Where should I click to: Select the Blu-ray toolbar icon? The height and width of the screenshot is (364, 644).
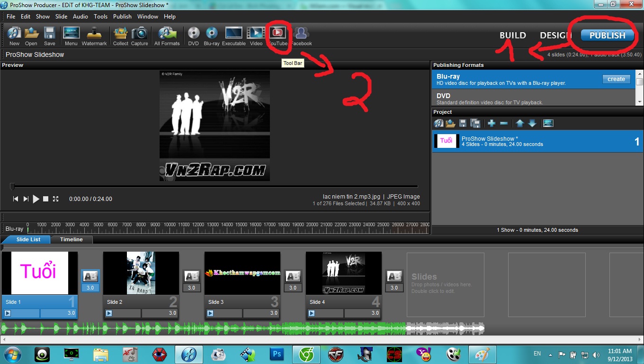(x=212, y=34)
